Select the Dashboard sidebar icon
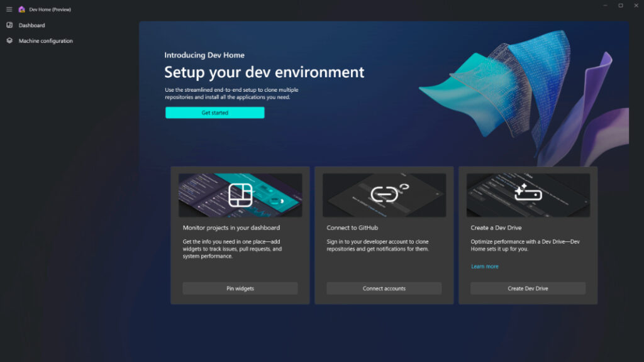The height and width of the screenshot is (362, 644). point(9,25)
